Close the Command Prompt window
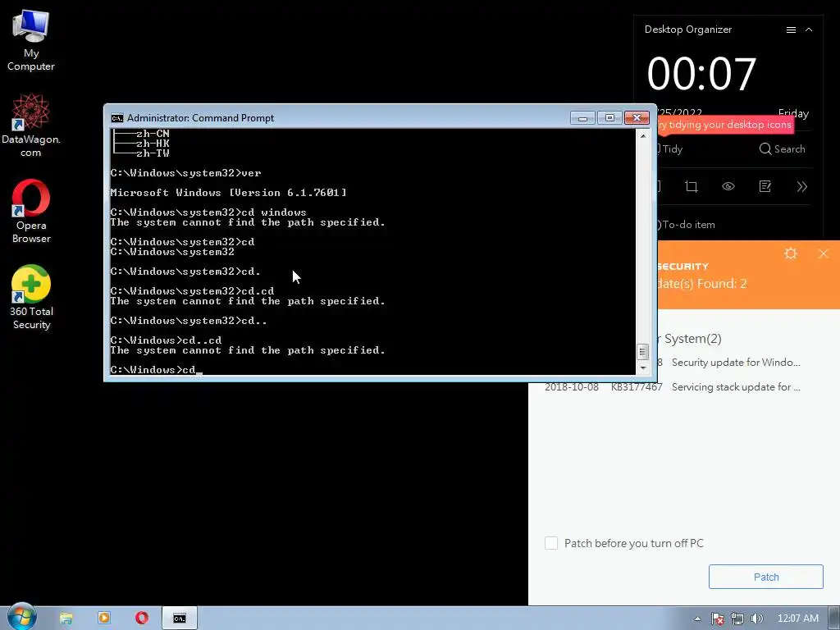Viewport: 840px width, 630px height. (637, 118)
